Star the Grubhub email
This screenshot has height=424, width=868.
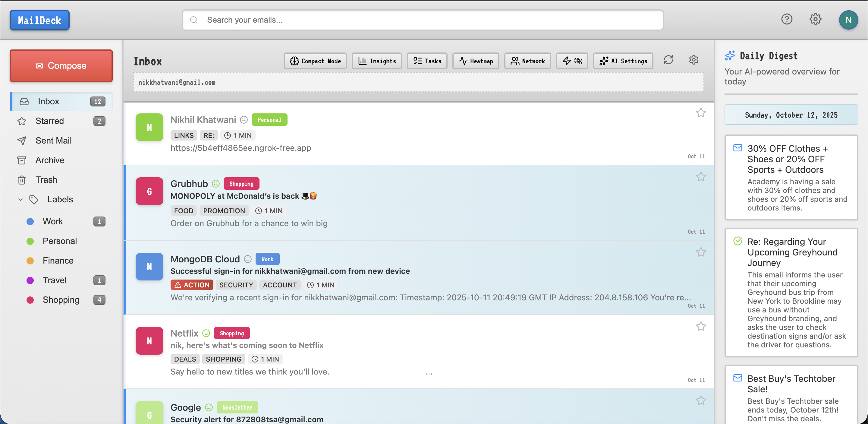click(x=700, y=177)
